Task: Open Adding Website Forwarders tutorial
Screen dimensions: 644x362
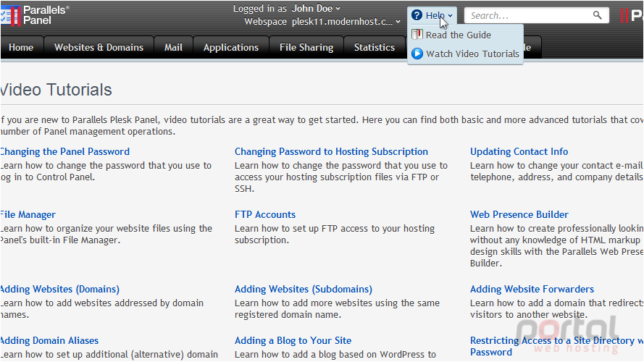Action: click(x=532, y=289)
